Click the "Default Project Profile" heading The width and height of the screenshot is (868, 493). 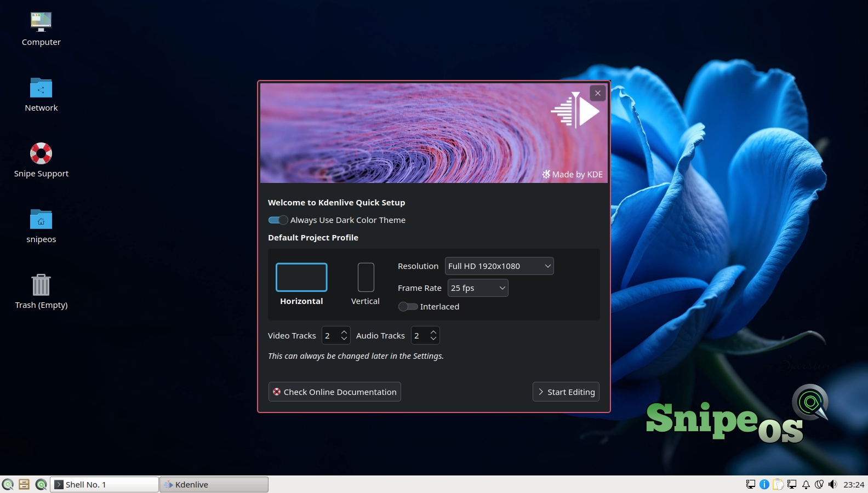(313, 238)
